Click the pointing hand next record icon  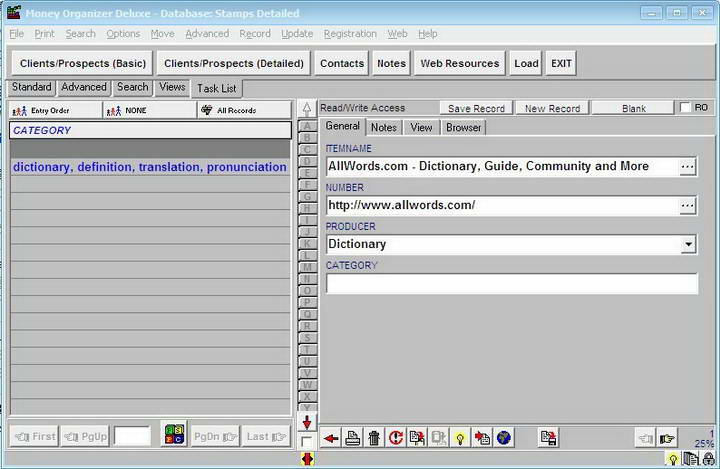[667, 438]
